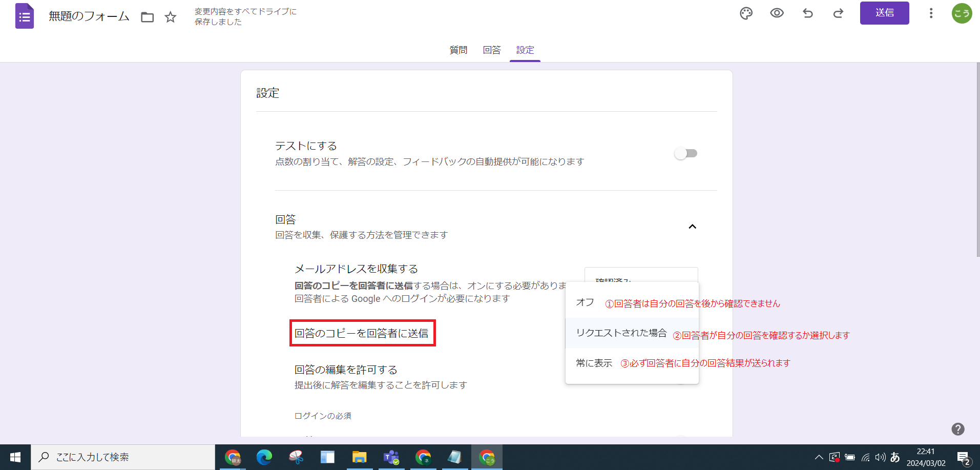Open the こう account avatar
The width and height of the screenshot is (980, 470).
(x=962, y=13)
